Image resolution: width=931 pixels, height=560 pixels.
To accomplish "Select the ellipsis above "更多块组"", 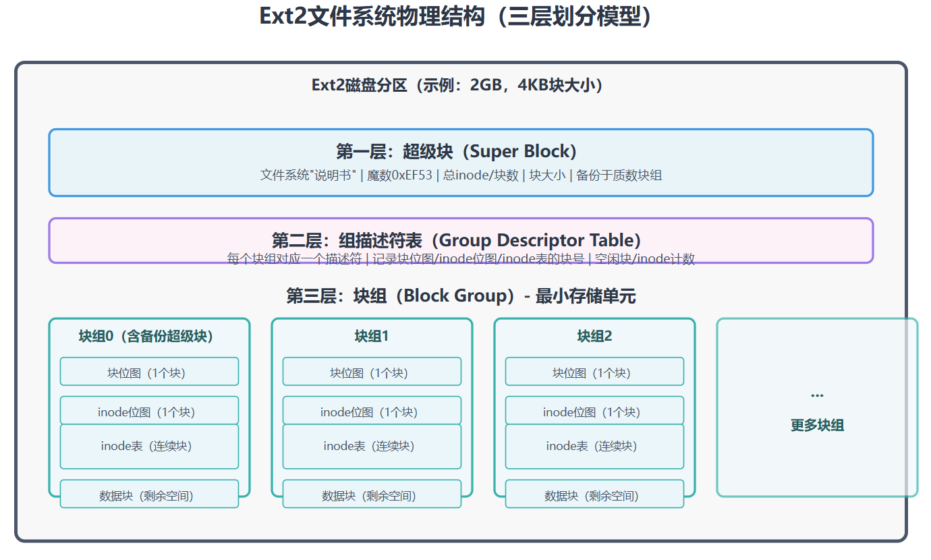I will (817, 395).
